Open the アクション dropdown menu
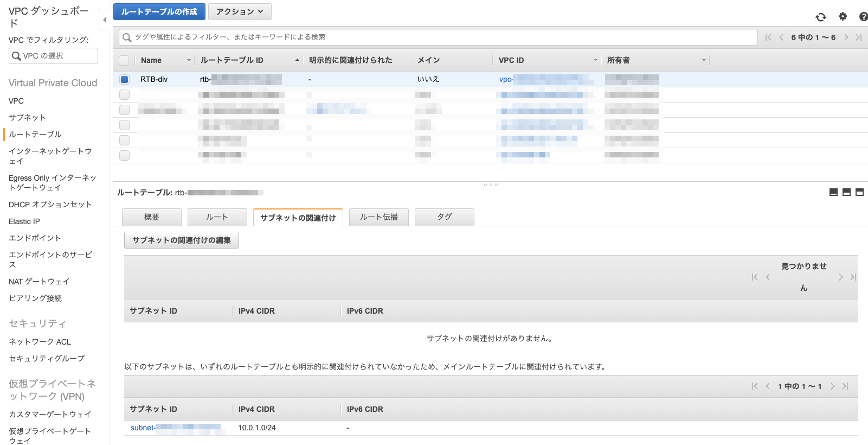Screen dimensions: 868x445 [240, 11]
